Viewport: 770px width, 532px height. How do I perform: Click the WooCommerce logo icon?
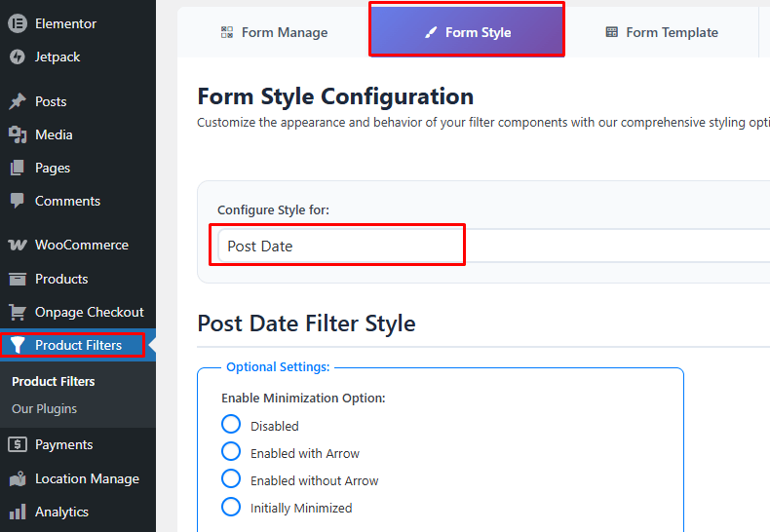click(18, 245)
